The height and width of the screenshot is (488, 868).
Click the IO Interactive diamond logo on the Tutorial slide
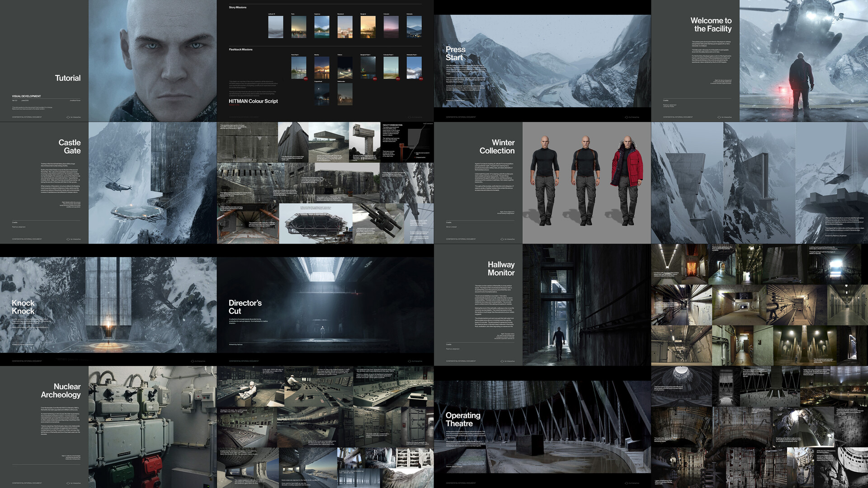click(x=68, y=117)
